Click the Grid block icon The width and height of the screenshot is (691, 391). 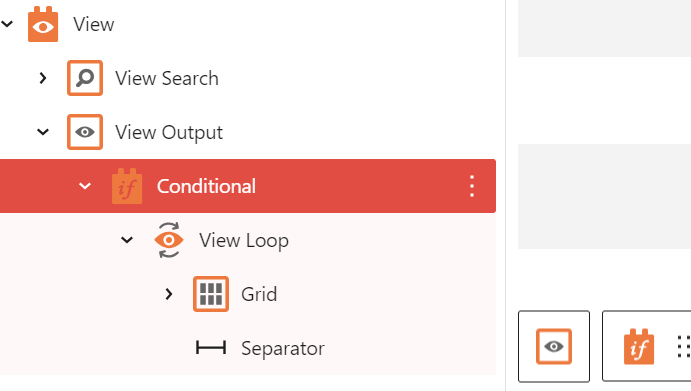click(x=211, y=294)
